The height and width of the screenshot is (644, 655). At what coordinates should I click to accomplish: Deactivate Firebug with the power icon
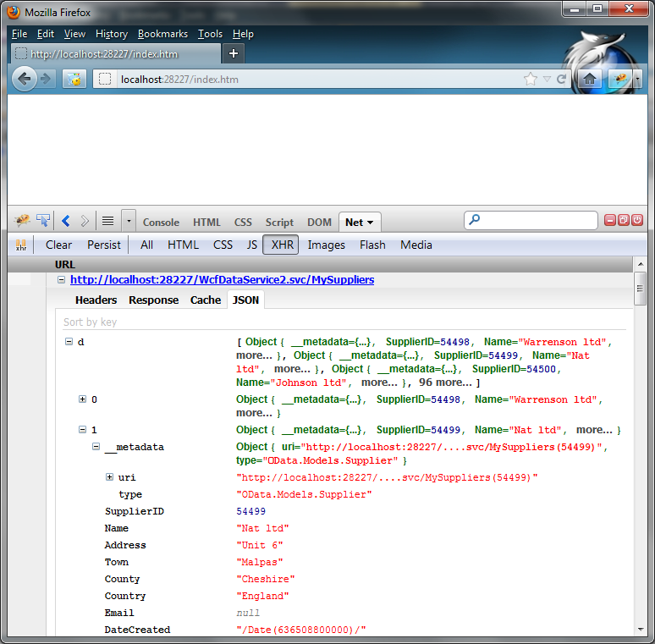(x=637, y=220)
